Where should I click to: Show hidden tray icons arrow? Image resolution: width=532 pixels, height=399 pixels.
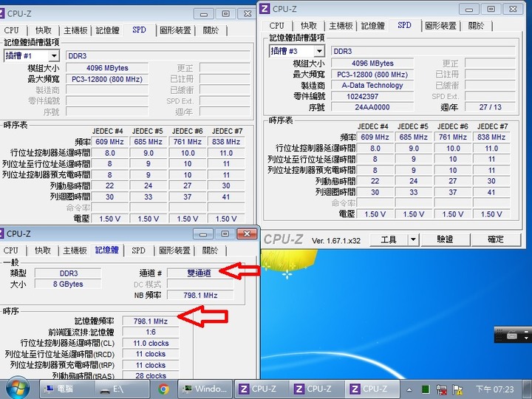409,389
